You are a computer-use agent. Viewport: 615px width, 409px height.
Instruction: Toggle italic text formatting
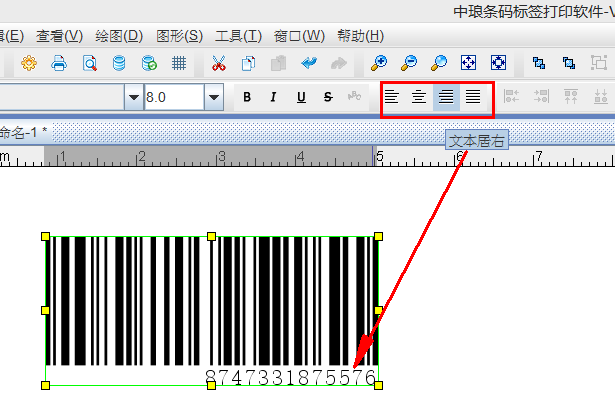274,97
